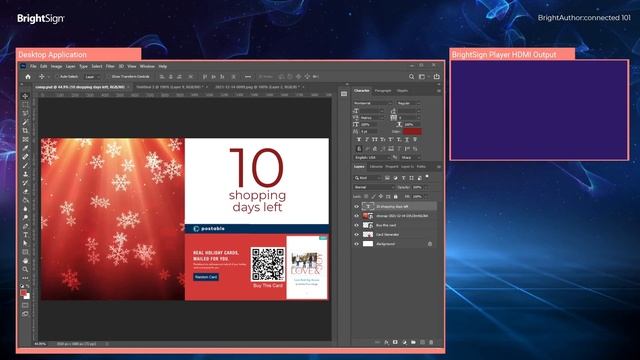Hide the 'Card Generator' layer

[356, 235]
